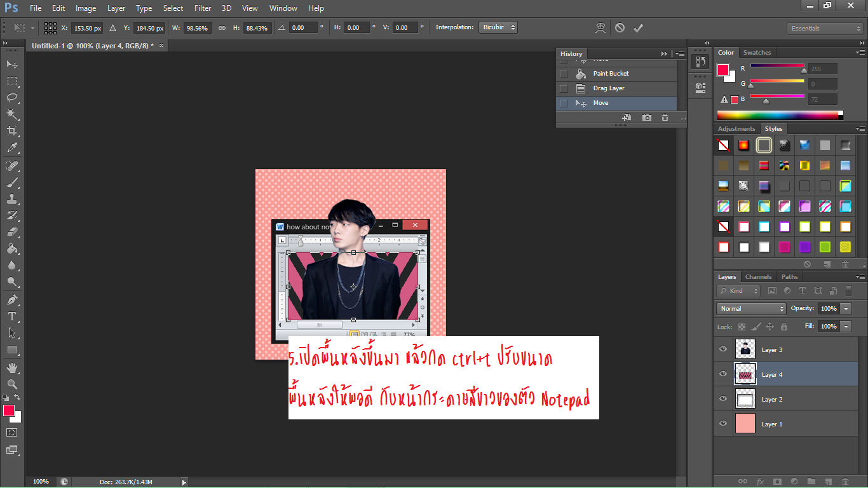The height and width of the screenshot is (488, 868).
Task: Set history brush source to Drag Layer state
Action: click(x=563, y=88)
